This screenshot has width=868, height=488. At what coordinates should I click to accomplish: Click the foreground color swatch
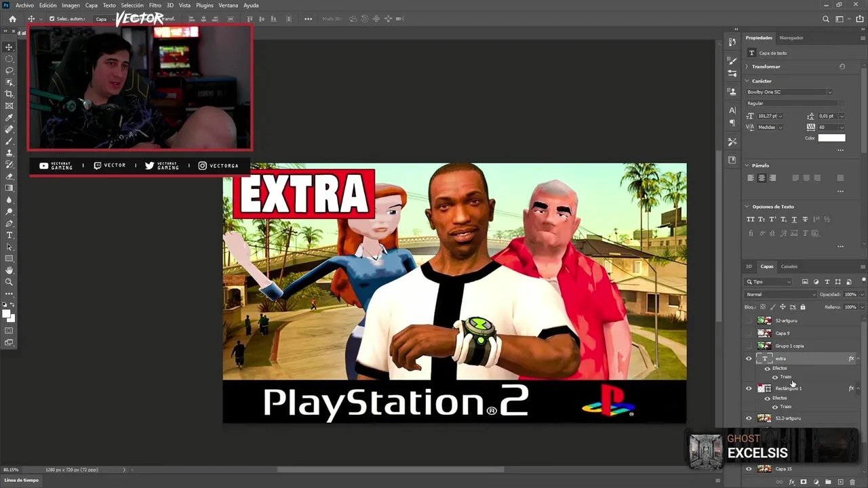coord(7,314)
